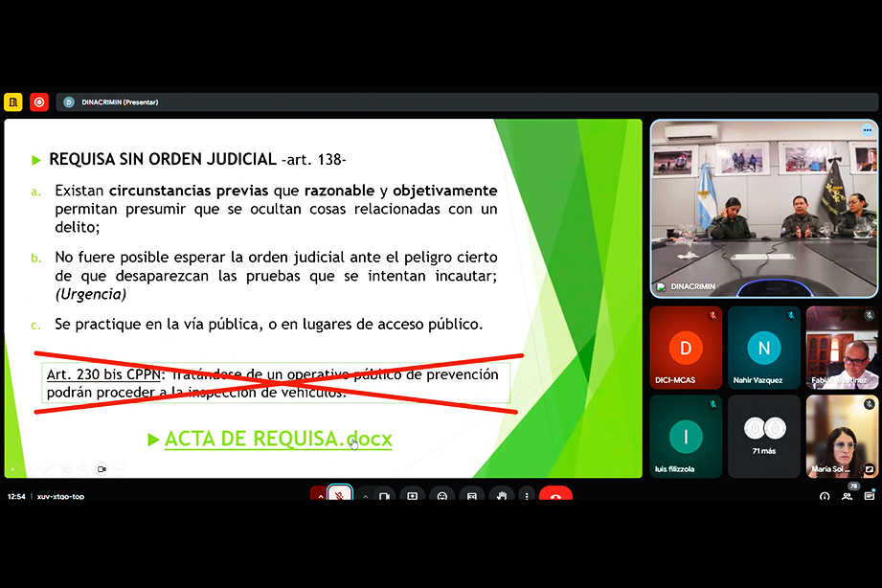Click the "71 más" participants tile
Viewport: 882px width, 588px height.
(763, 436)
